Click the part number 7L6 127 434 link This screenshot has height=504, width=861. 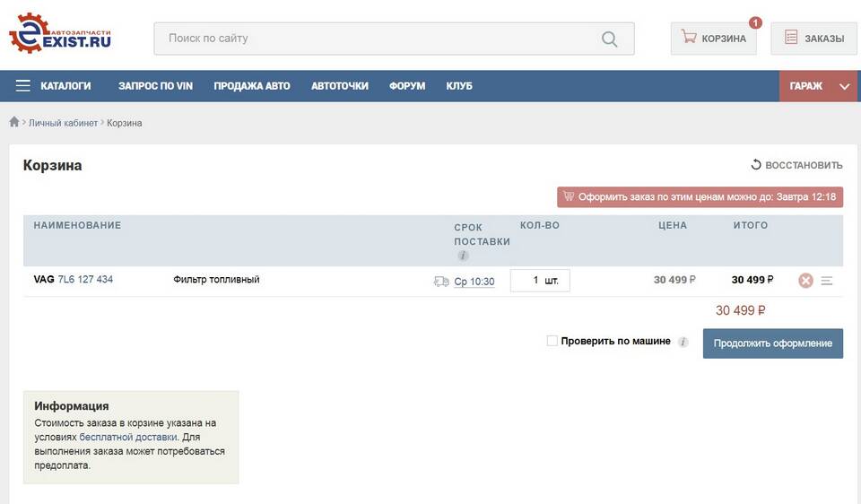tap(85, 280)
